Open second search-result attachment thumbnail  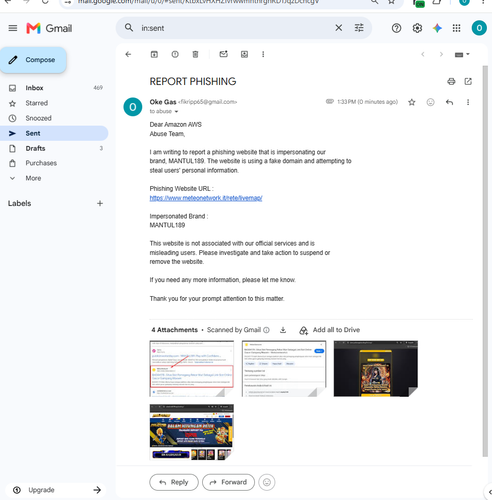click(x=284, y=368)
